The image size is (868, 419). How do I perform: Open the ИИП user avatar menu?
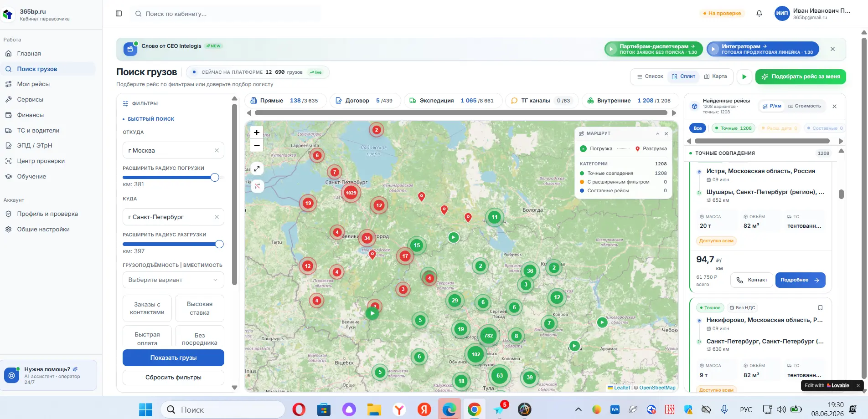782,14
